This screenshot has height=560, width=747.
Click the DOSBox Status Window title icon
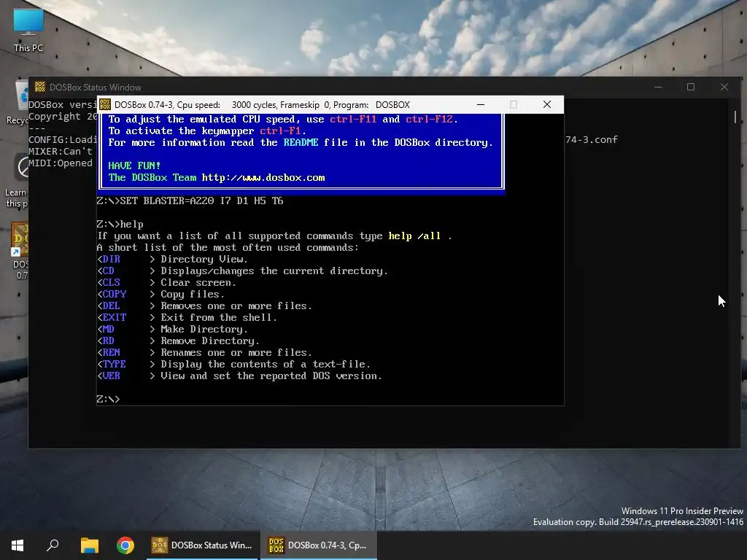click(x=40, y=87)
